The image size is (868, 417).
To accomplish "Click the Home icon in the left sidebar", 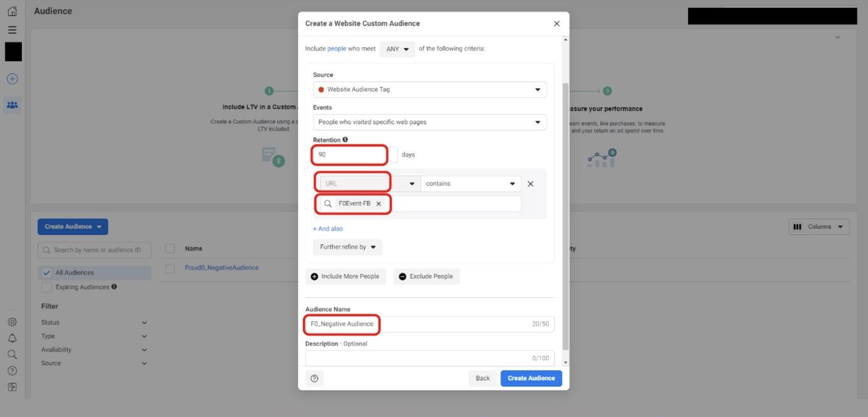I will pos(12,11).
